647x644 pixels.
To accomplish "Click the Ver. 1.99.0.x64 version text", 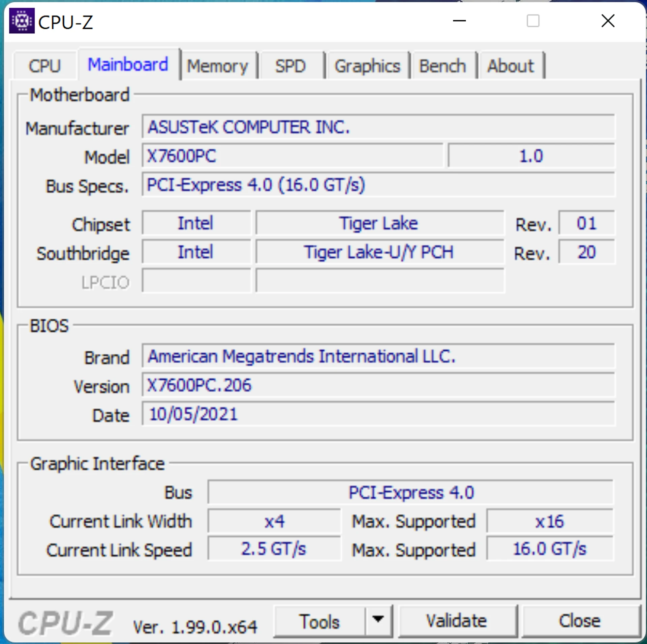I will click(x=195, y=627).
